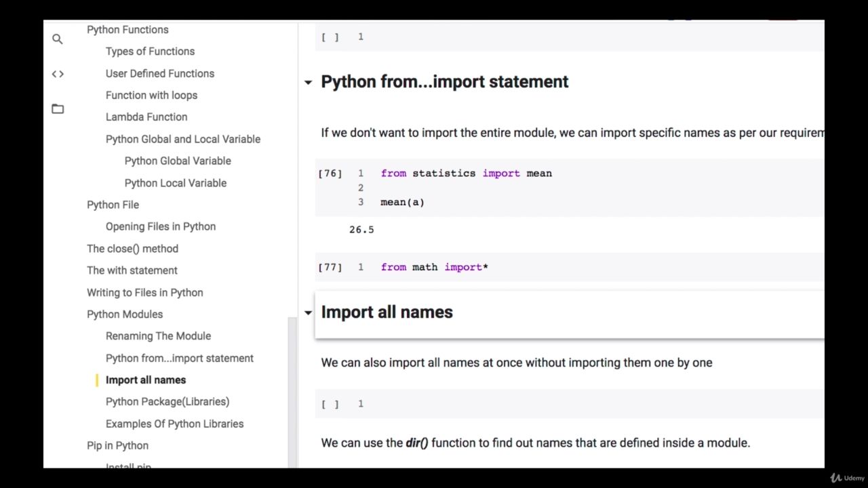Run the empty cell under Import all names
Viewport: 868px width, 488px height.
(x=330, y=404)
